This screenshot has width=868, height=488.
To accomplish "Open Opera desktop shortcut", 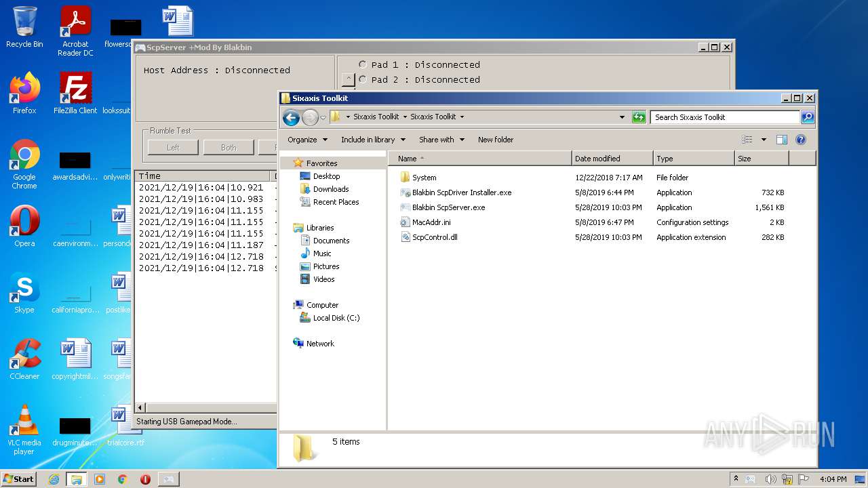I will (24, 226).
